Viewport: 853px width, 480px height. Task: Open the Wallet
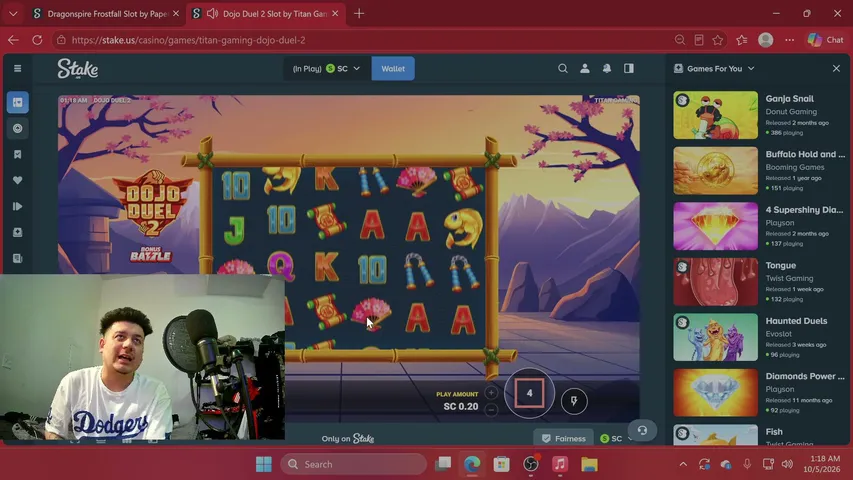[393, 69]
